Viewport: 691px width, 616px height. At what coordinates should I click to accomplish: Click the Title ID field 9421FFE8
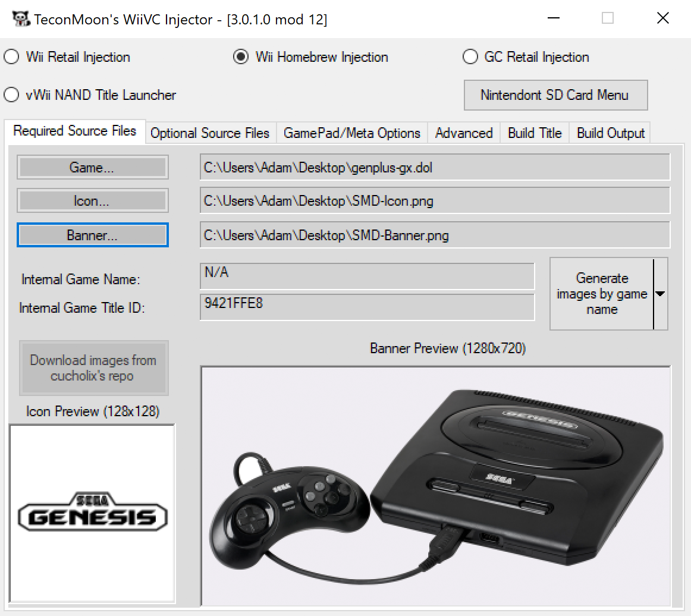tap(367, 307)
